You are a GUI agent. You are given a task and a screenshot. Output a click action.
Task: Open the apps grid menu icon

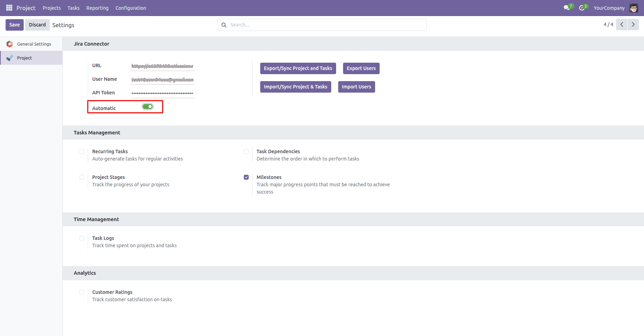[x=9, y=8]
